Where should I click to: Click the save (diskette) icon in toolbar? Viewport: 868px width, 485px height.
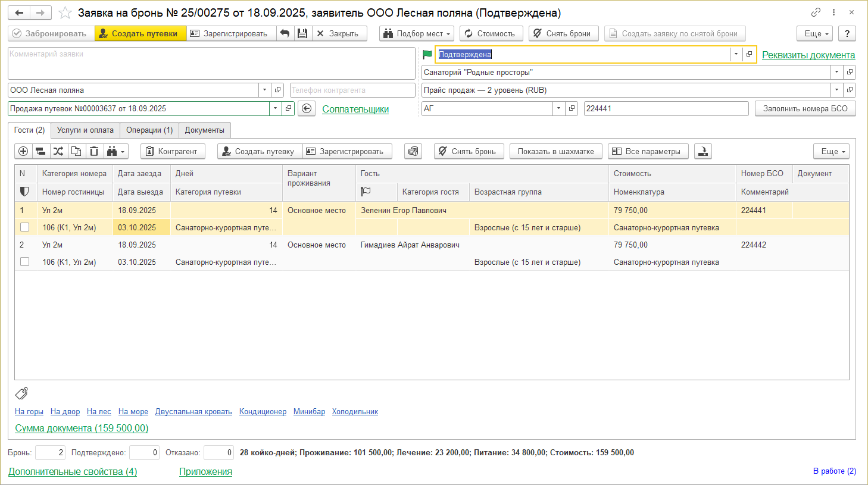[303, 34]
